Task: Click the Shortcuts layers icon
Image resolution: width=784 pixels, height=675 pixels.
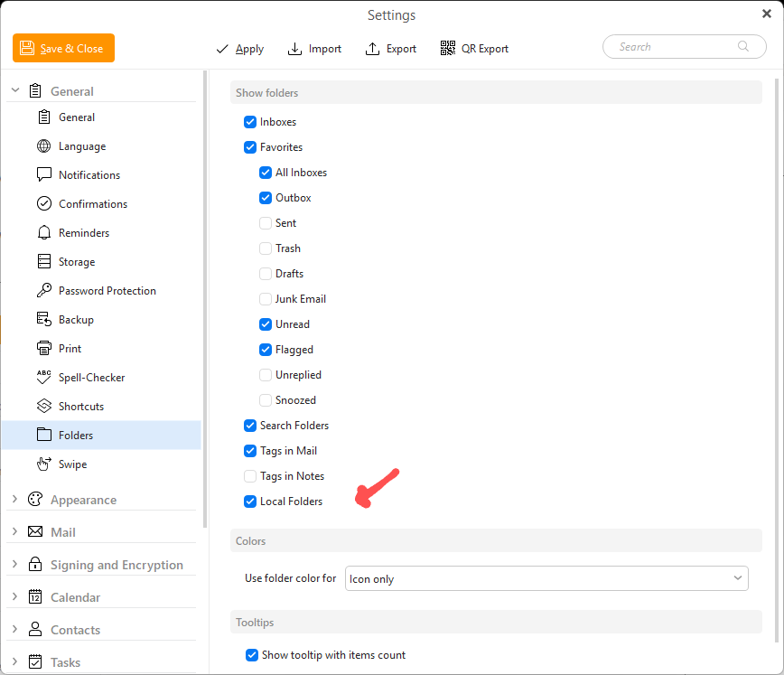Action: tap(44, 406)
